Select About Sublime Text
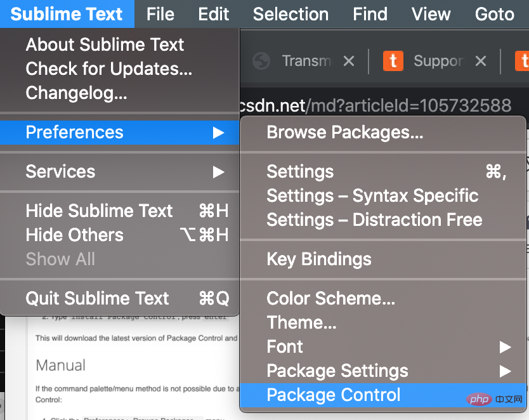This screenshot has height=420, width=529. [120, 44]
